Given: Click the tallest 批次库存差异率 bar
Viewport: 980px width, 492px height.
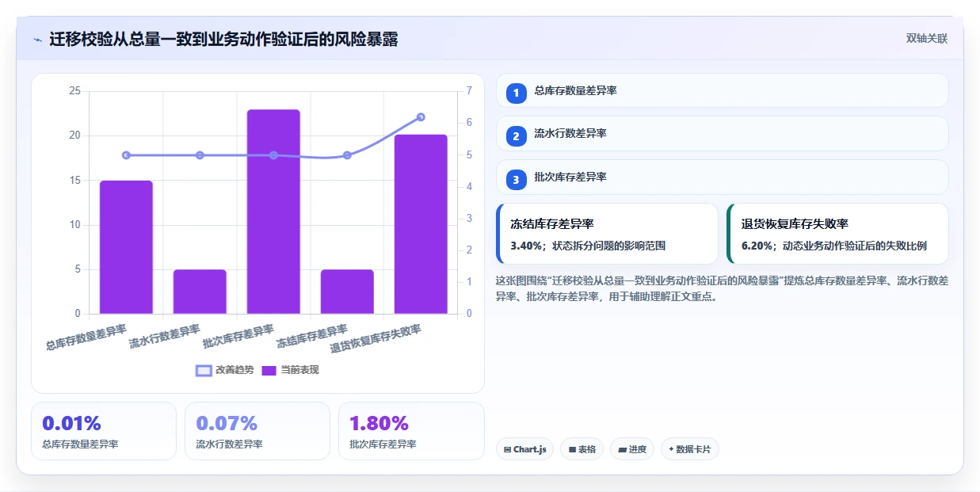Looking at the screenshot, I should click(x=273, y=212).
